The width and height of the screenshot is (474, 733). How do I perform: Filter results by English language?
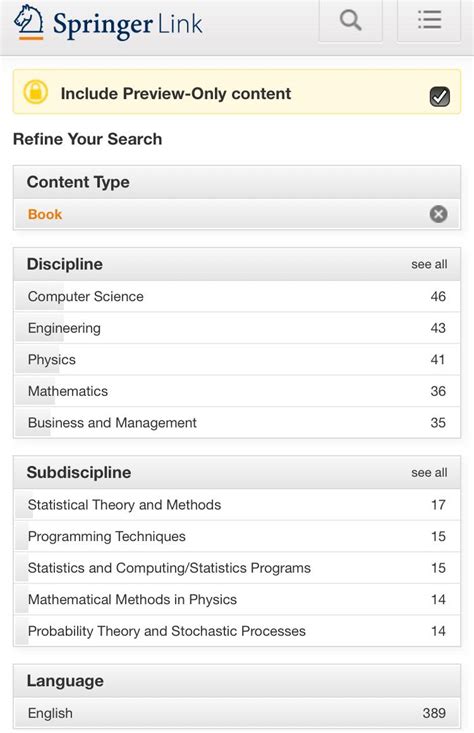pos(237,713)
